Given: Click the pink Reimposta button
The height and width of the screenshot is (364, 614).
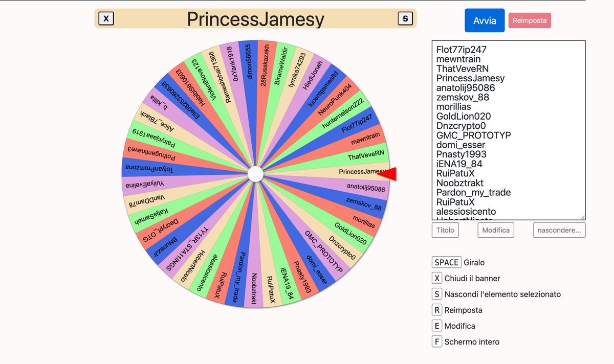Looking at the screenshot, I should 530,20.
